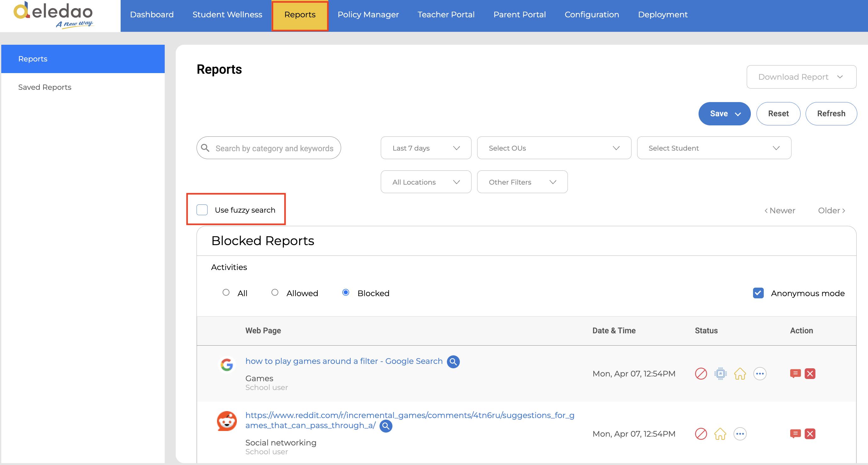Open the Select OUs dropdown
This screenshot has height=465, width=868.
[x=554, y=148]
